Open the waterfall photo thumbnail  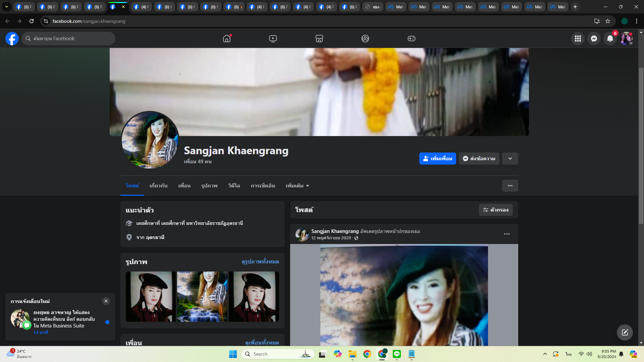(202, 297)
